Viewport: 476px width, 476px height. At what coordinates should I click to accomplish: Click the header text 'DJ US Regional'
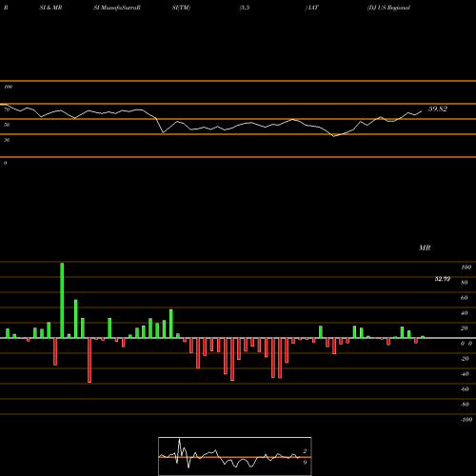click(x=388, y=8)
